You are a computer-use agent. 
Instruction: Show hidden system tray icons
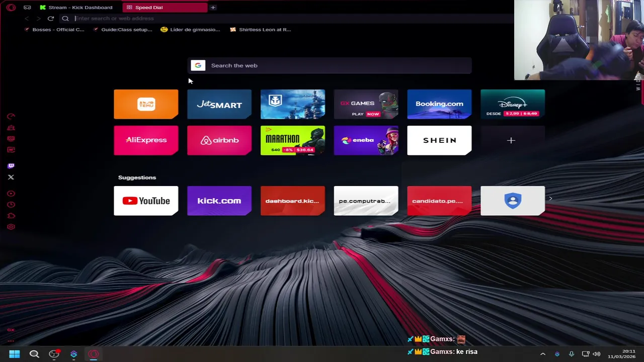click(542, 354)
